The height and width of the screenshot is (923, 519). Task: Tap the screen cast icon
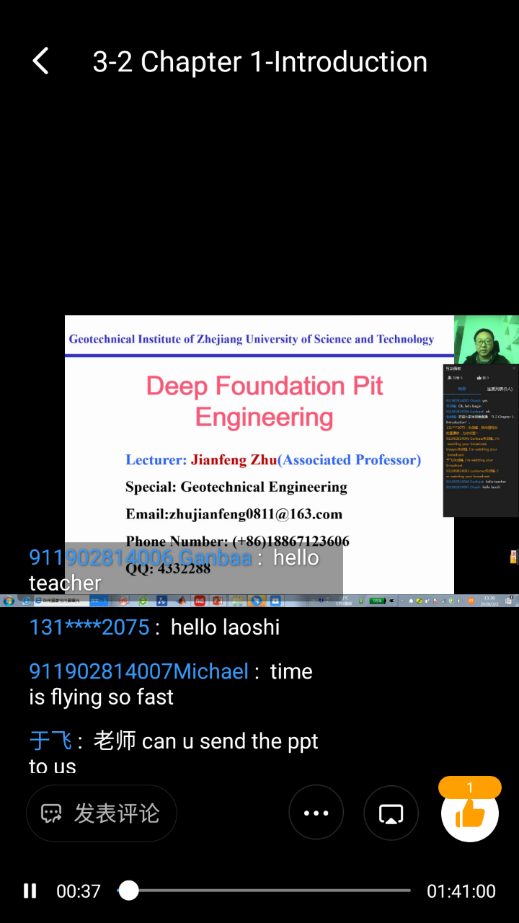[391, 813]
